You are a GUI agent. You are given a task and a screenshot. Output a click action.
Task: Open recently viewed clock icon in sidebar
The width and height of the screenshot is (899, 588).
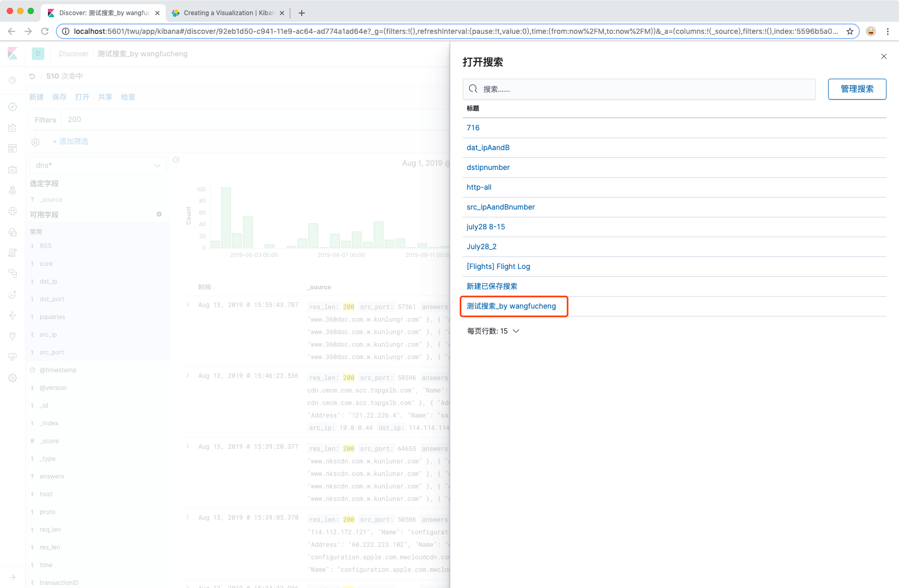13,80
